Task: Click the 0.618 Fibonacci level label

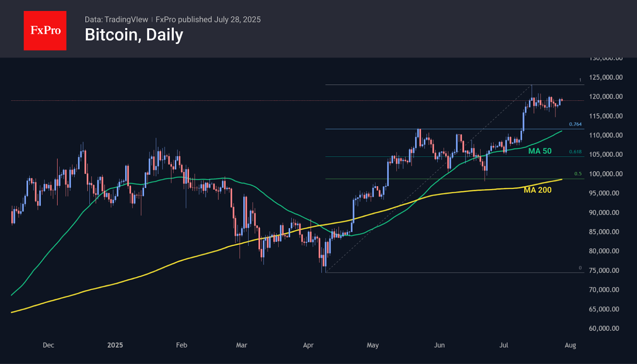Action: tap(575, 152)
